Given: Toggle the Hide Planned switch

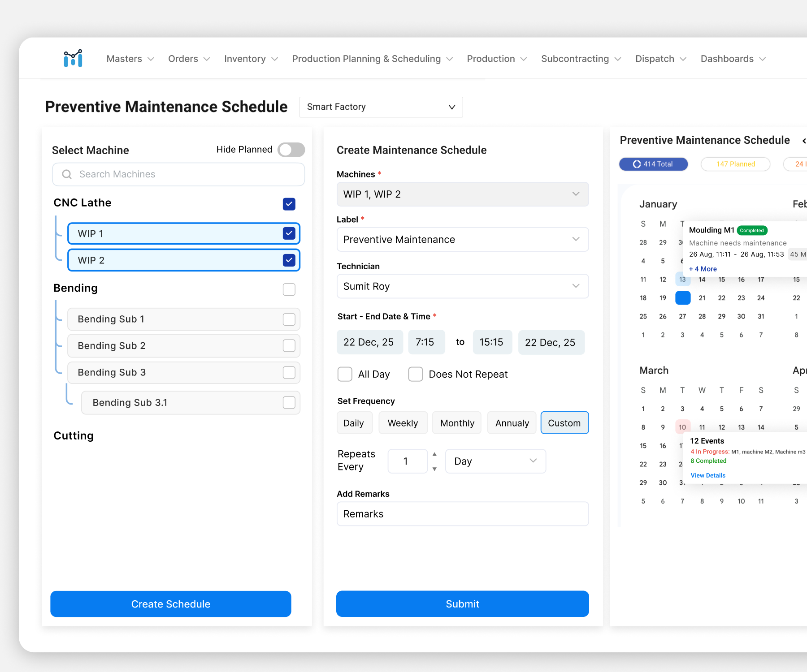Looking at the screenshot, I should (291, 150).
